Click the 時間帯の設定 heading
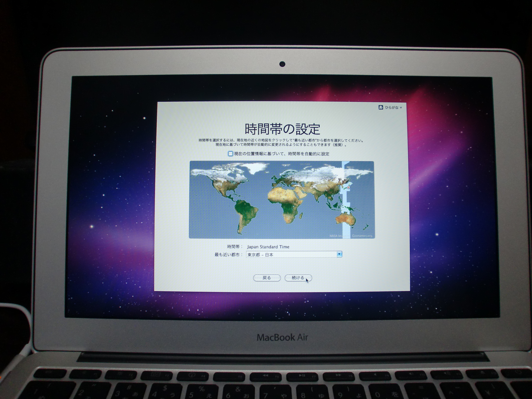This screenshot has width=532, height=399. tap(282, 129)
